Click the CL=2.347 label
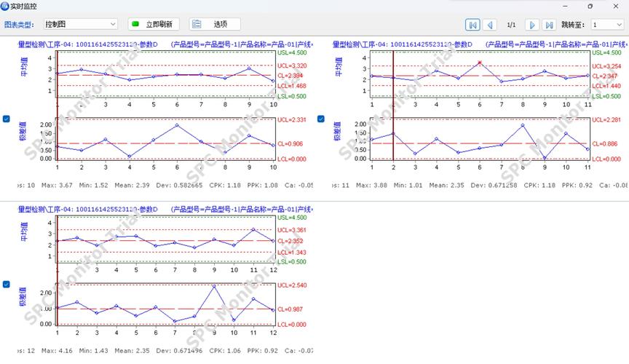This screenshot has width=629, height=364. pyautogui.click(x=605, y=76)
